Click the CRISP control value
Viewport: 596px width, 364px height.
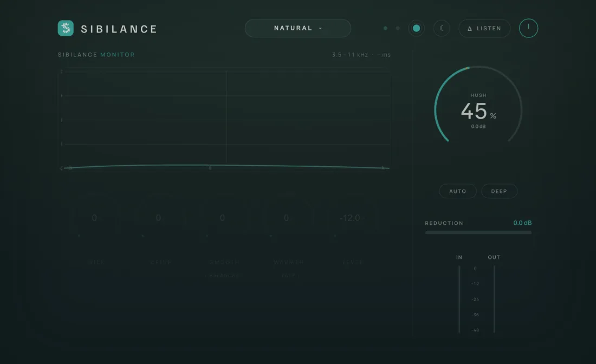click(x=159, y=218)
